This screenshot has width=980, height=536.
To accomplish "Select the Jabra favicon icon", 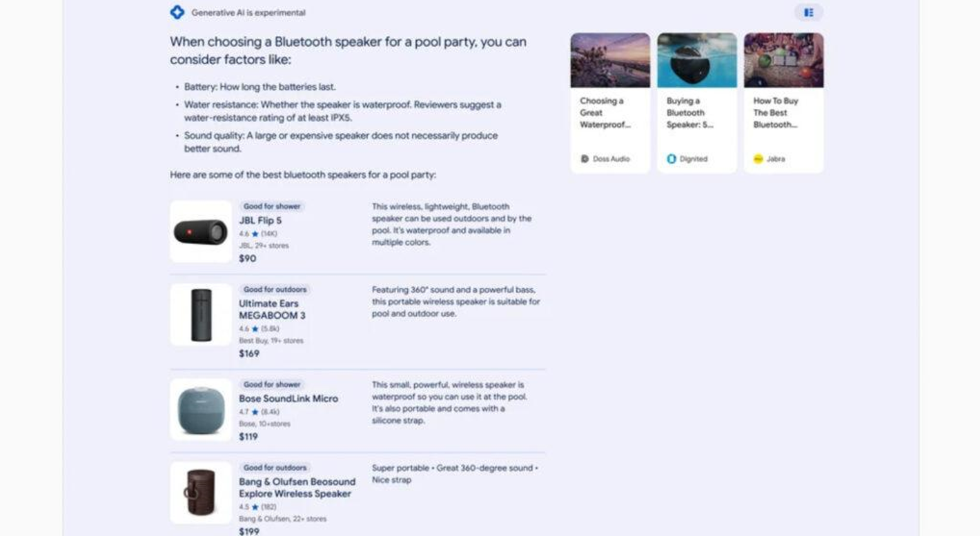I will (758, 159).
